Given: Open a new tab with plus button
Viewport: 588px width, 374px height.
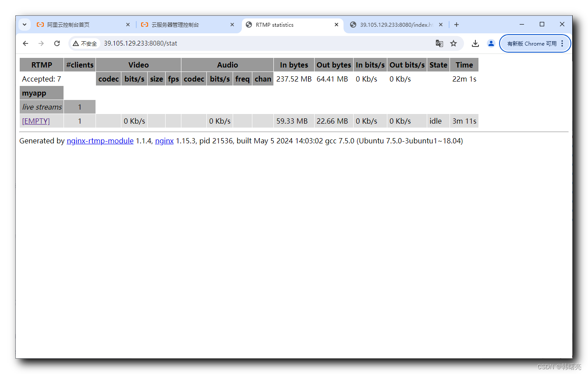Looking at the screenshot, I should click(x=457, y=25).
